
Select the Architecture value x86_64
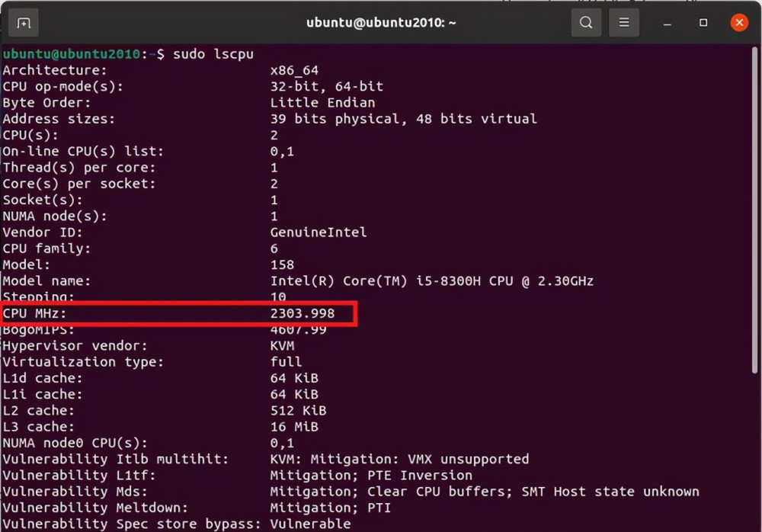294,71
